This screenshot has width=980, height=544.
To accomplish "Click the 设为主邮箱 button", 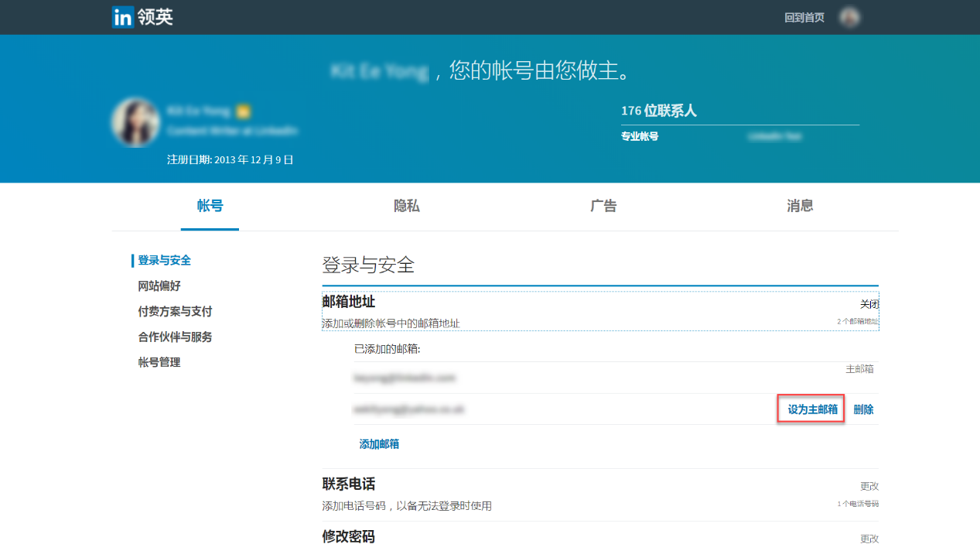I will coord(809,409).
